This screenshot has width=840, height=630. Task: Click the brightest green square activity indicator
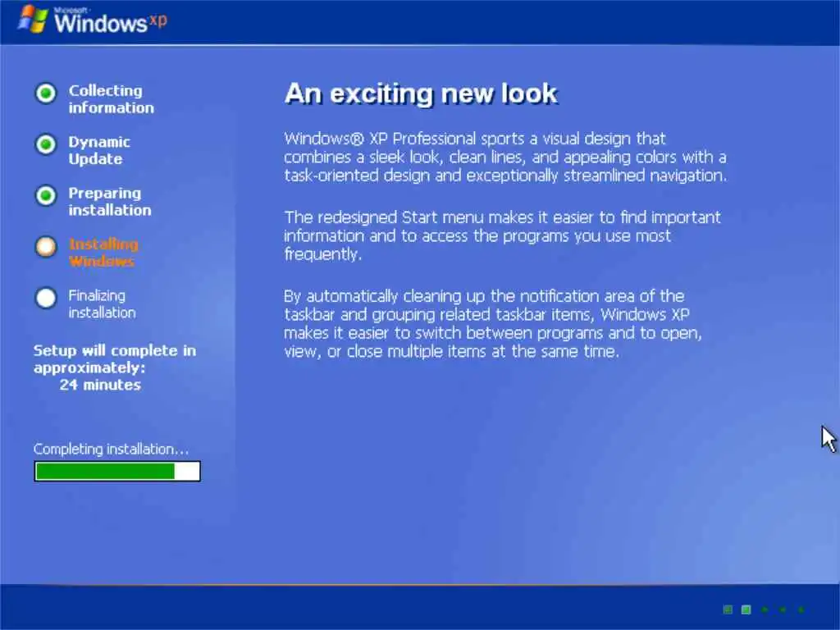(x=746, y=609)
